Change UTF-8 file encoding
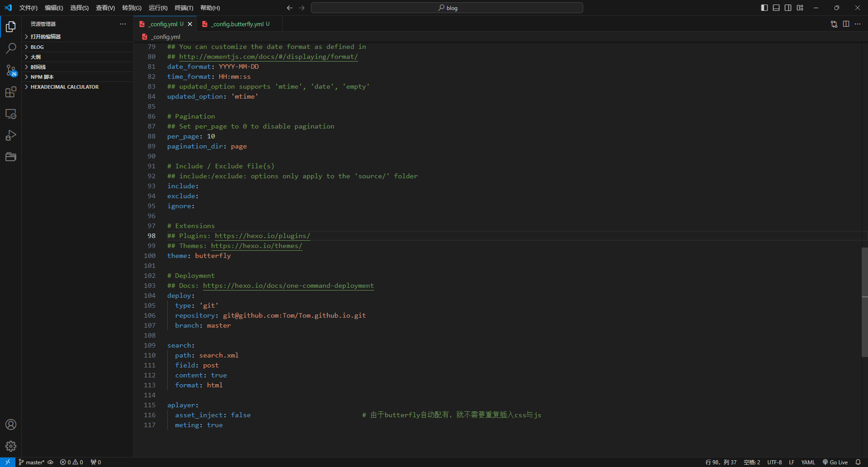868x467 pixels. (774, 462)
